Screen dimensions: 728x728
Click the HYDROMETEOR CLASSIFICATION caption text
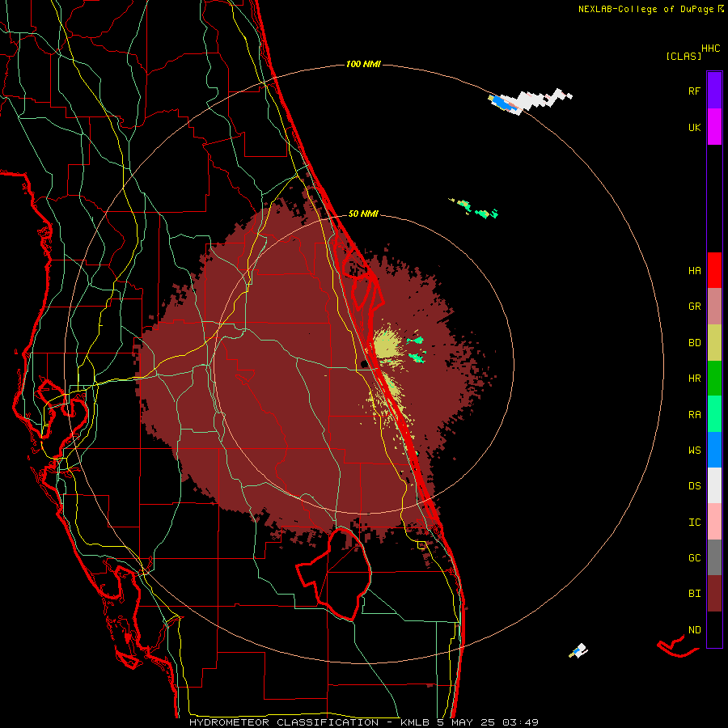point(284,722)
